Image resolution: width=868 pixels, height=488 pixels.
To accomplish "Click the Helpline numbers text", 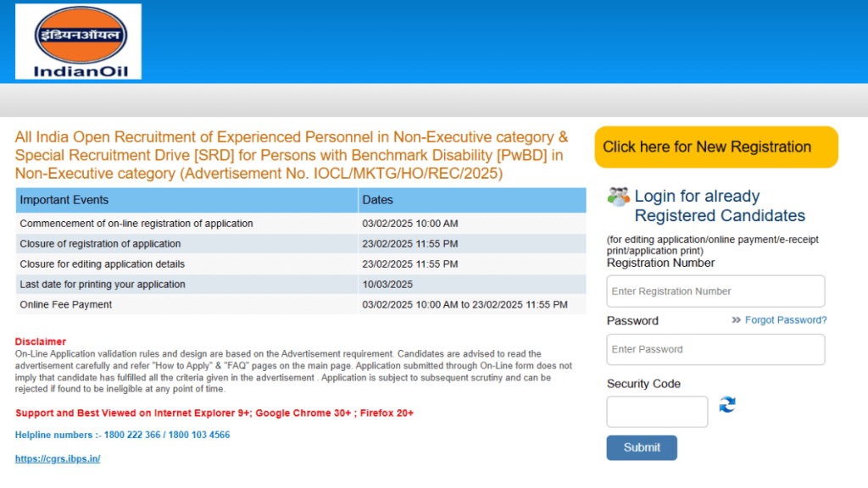I will tap(122, 435).
